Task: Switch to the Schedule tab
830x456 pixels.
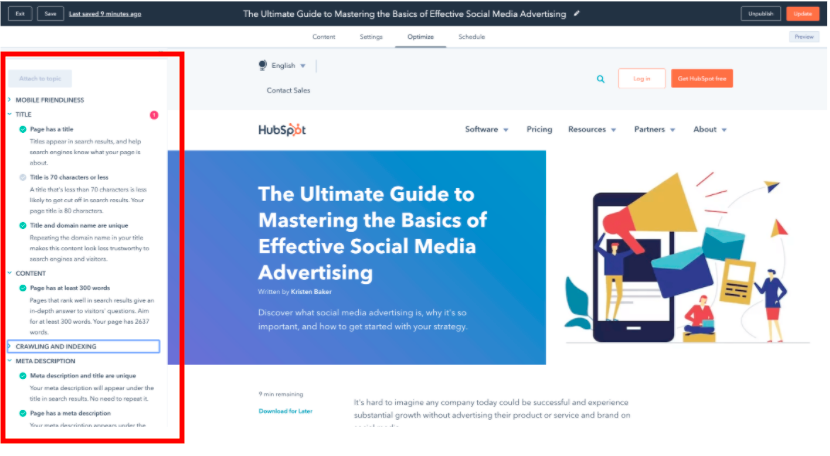Action: coord(472,37)
